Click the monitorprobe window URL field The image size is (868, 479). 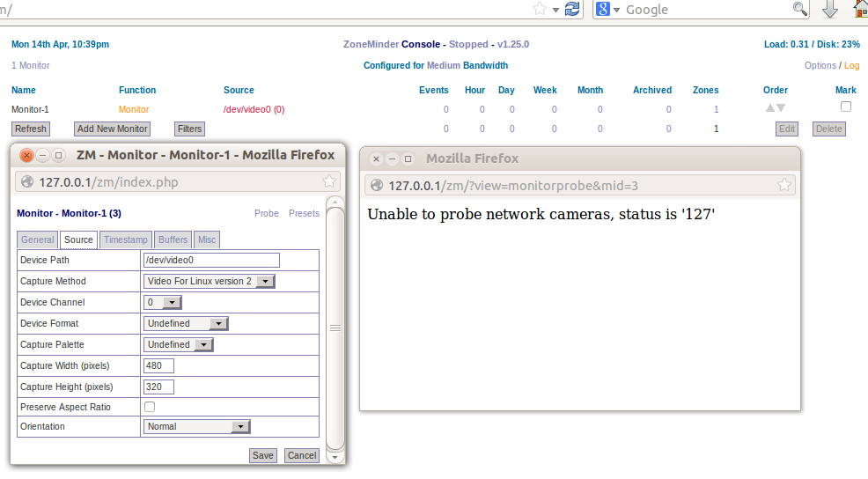[579, 186]
